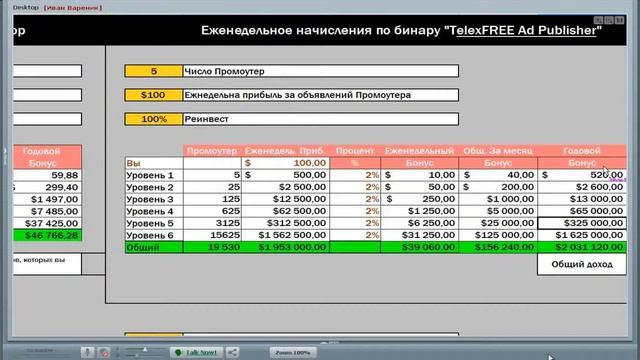Click the 100,00 cell in the Вы row
This screenshot has height=360, width=640.
tap(285, 163)
